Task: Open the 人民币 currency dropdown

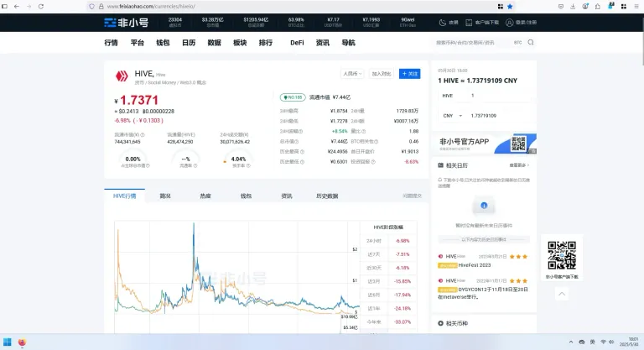Action: coord(352,74)
